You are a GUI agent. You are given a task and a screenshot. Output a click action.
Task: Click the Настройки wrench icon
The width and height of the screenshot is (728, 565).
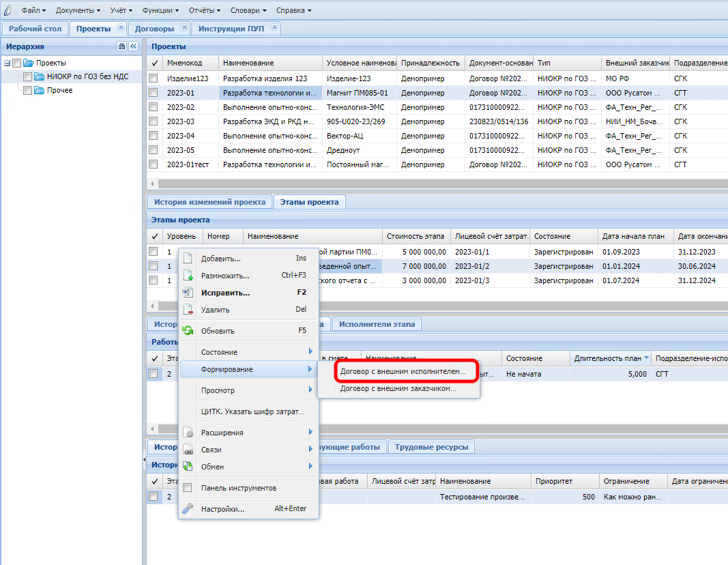click(188, 509)
